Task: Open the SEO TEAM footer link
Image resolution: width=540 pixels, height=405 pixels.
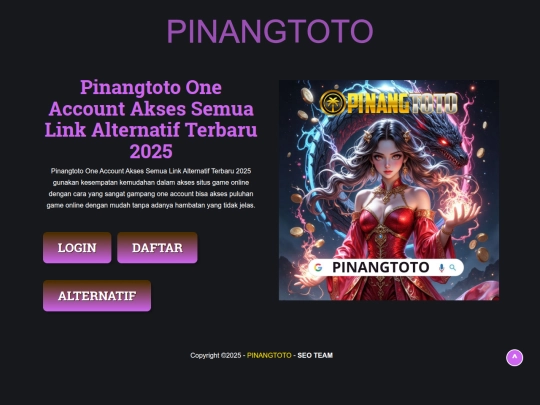Action: (315, 355)
